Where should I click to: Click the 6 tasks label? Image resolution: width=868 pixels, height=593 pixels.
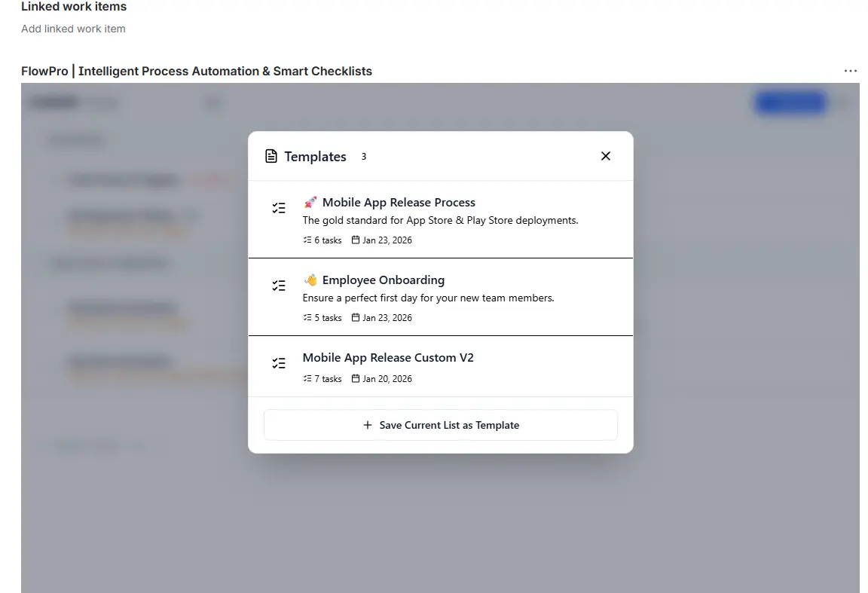click(x=322, y=240)
